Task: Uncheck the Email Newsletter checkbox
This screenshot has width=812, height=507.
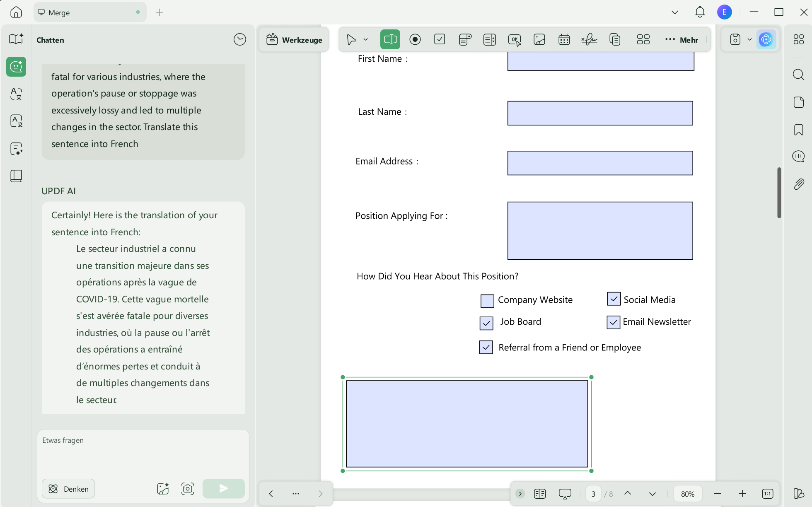Action: 613,322
